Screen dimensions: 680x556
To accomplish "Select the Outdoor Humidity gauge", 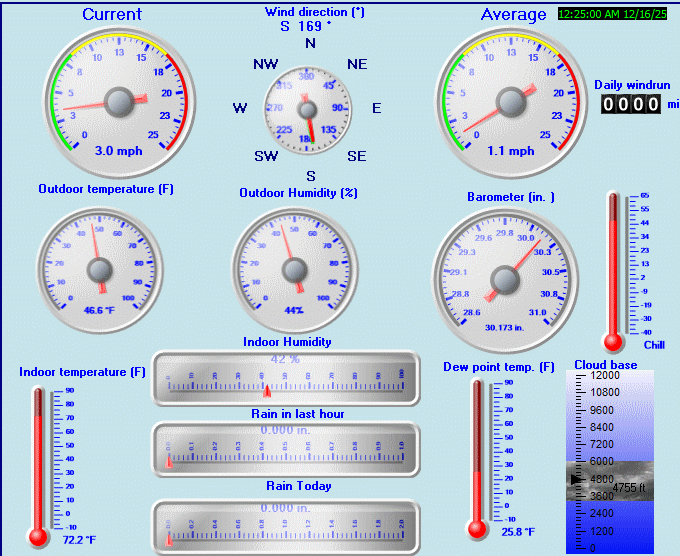I will [x=294, y=264].
